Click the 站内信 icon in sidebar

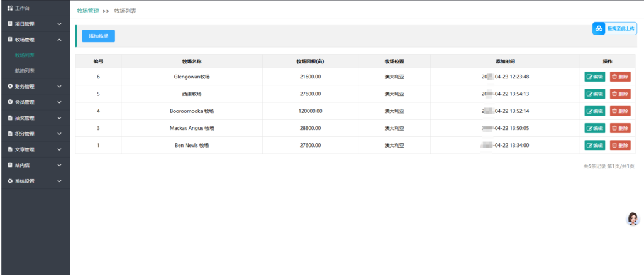click(10, 165)
